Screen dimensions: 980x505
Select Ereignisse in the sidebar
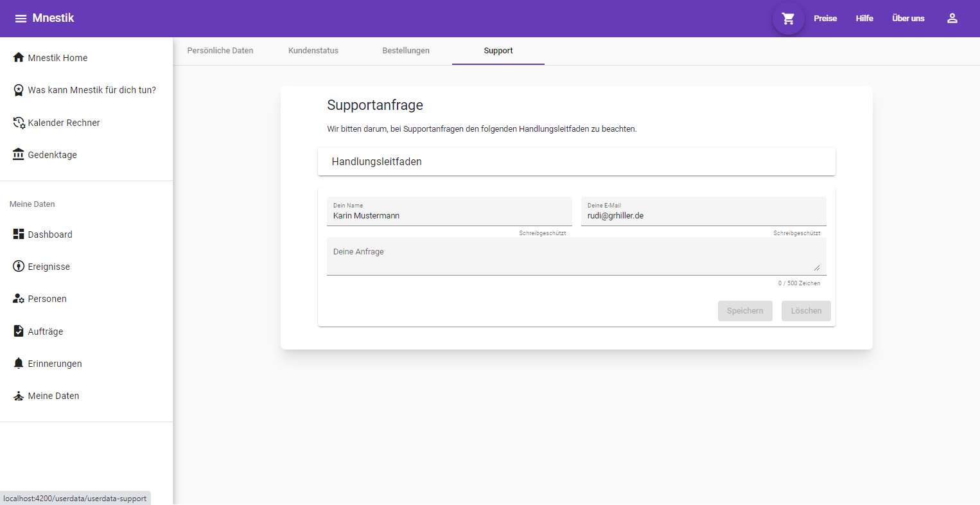click(49, 267)
